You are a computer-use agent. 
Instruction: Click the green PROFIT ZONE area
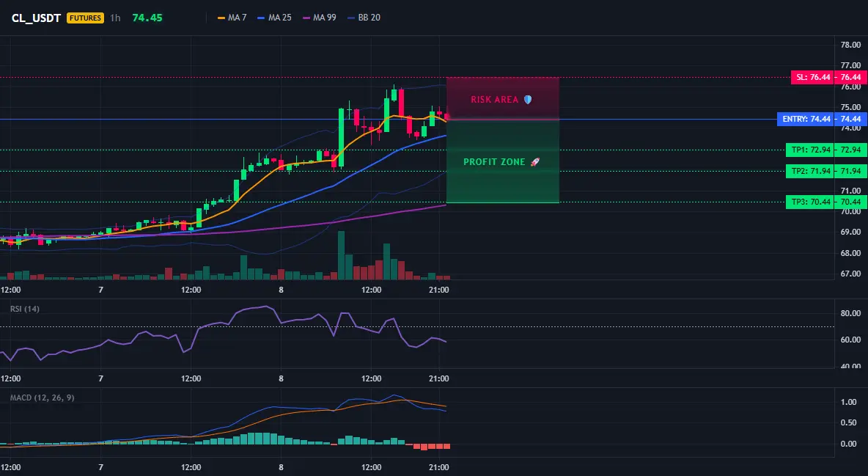pos(503,161)
